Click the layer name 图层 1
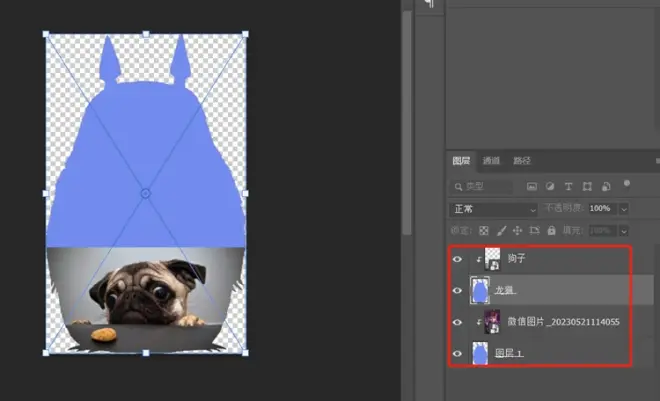 tap(508, 353)
